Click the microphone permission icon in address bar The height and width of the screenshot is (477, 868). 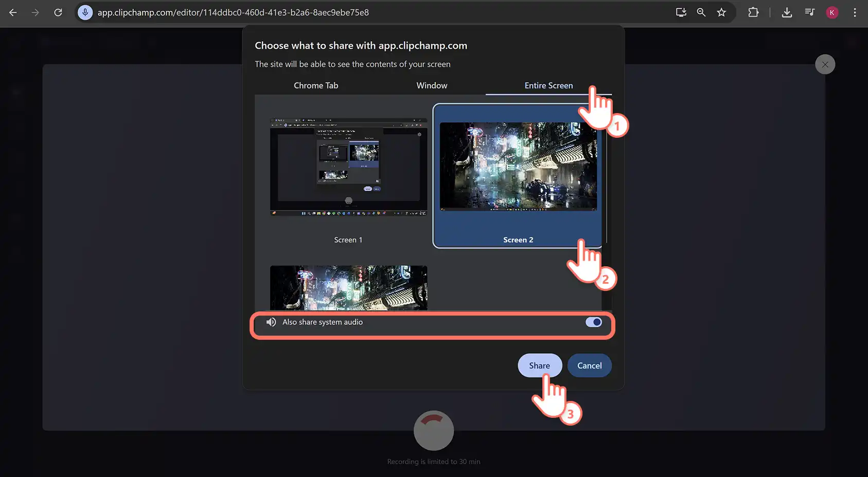click(x=85, y=12)
